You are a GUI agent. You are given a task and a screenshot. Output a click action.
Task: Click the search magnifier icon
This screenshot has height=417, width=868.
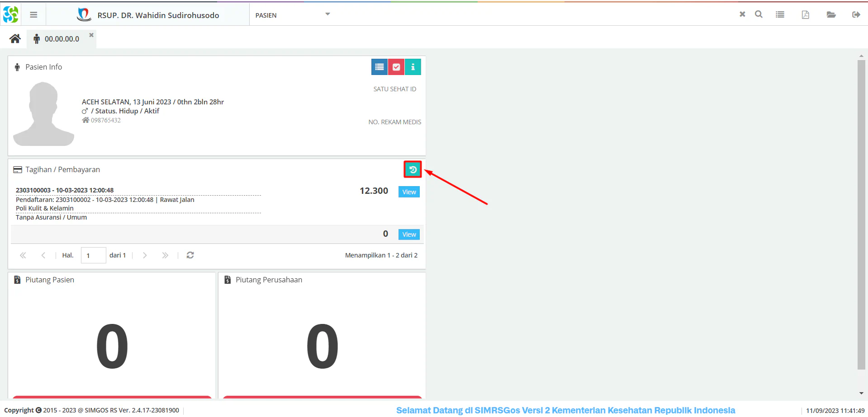click(x=759, y=14)
